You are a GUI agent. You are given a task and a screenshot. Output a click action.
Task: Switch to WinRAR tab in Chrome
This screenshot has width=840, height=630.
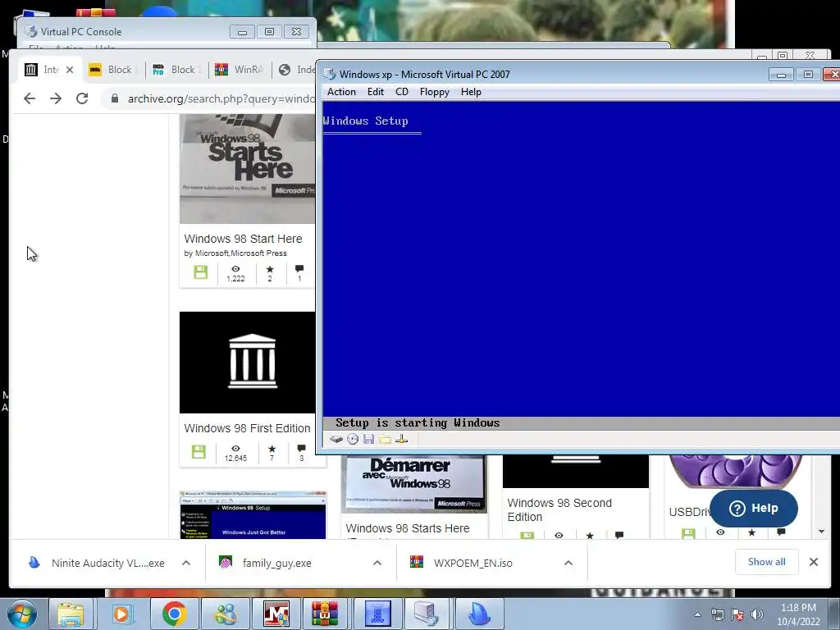point(240,70)
